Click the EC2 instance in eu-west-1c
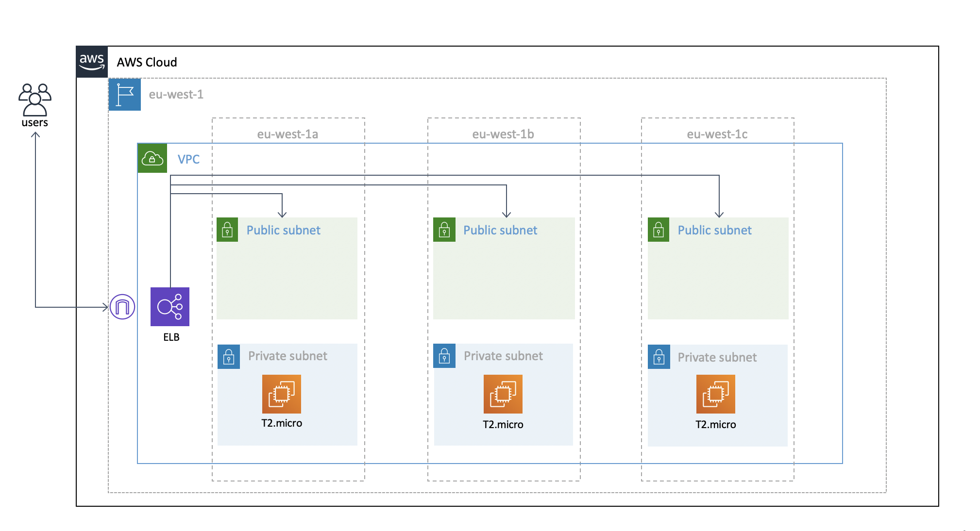The image size is (980, 531). 716,394
